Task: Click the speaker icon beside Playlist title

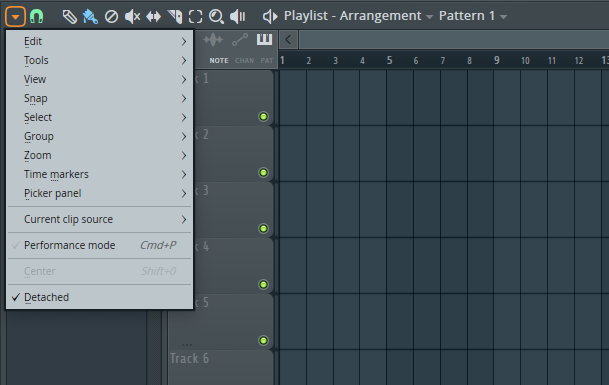Action: (x=270, y=16)
